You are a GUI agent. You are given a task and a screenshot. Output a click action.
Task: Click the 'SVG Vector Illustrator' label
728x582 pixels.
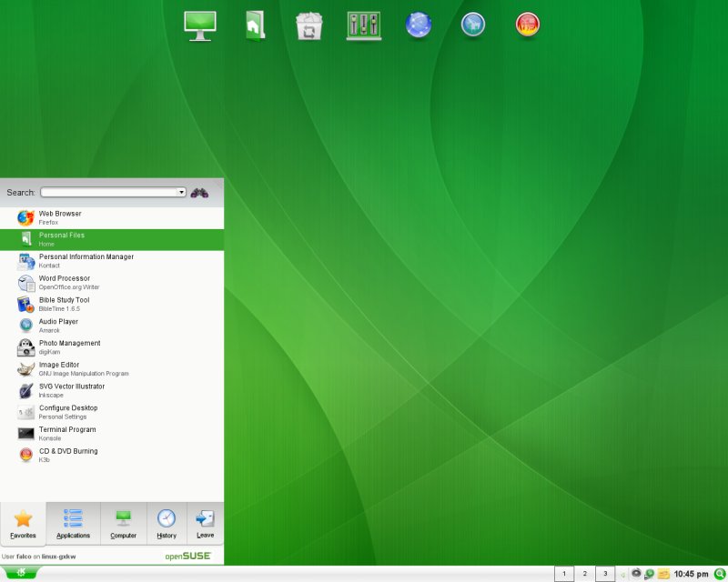point(72,386)
